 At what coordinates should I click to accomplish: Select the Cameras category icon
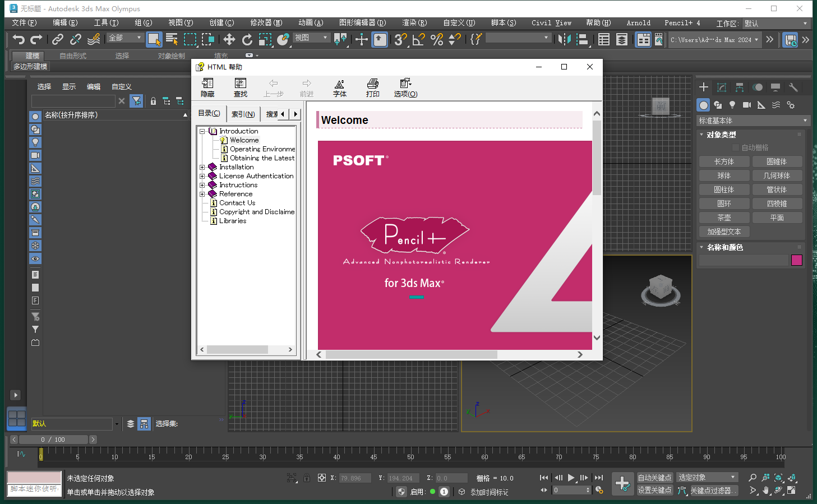(x=747, y=105)
